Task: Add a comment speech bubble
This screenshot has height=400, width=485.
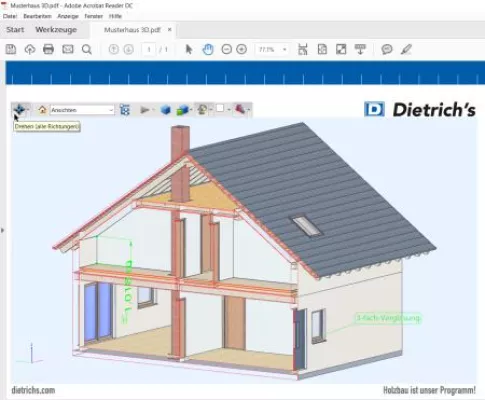Action: click(x=387, y=49)
